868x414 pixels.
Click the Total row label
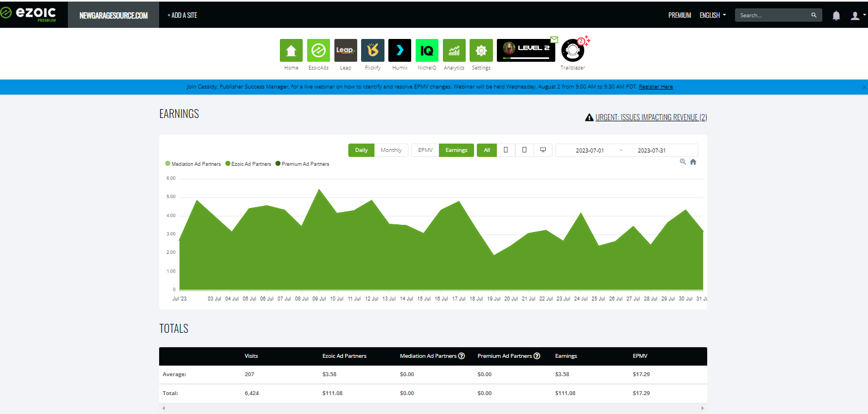(x=170, y=393)
